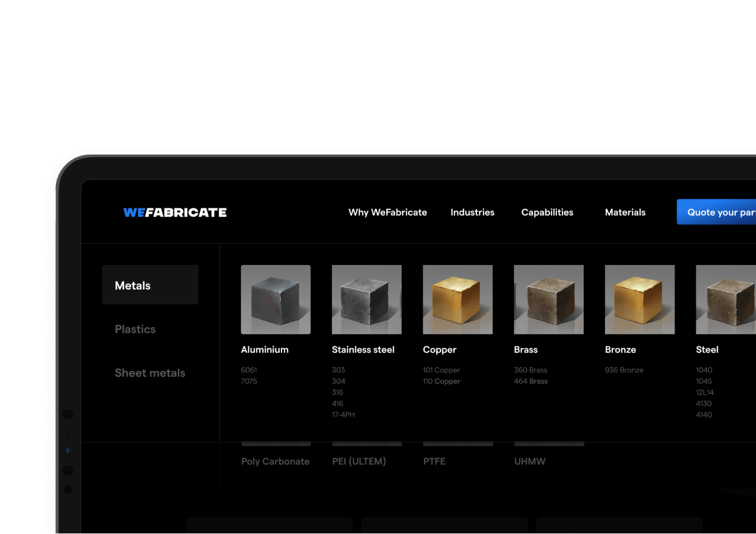Select the 1040 steel grade
The image size is (756, 534).
pos(704,370)
